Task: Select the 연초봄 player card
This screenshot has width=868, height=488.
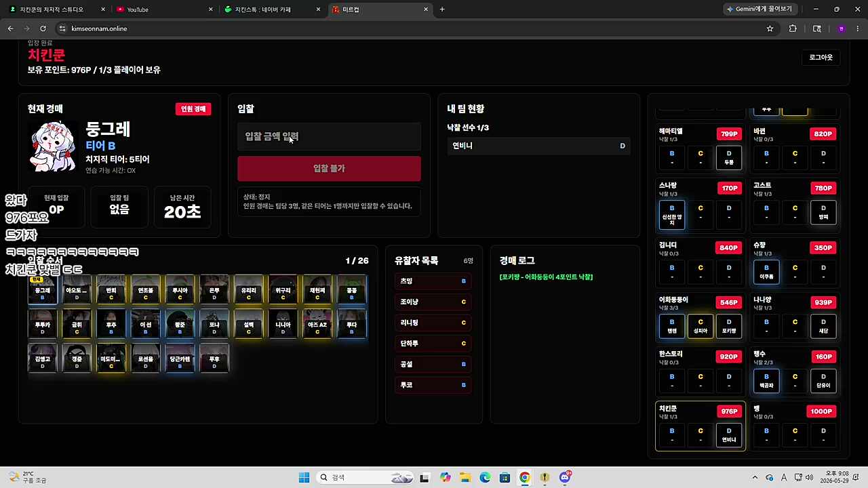Action: coord(146,289)
